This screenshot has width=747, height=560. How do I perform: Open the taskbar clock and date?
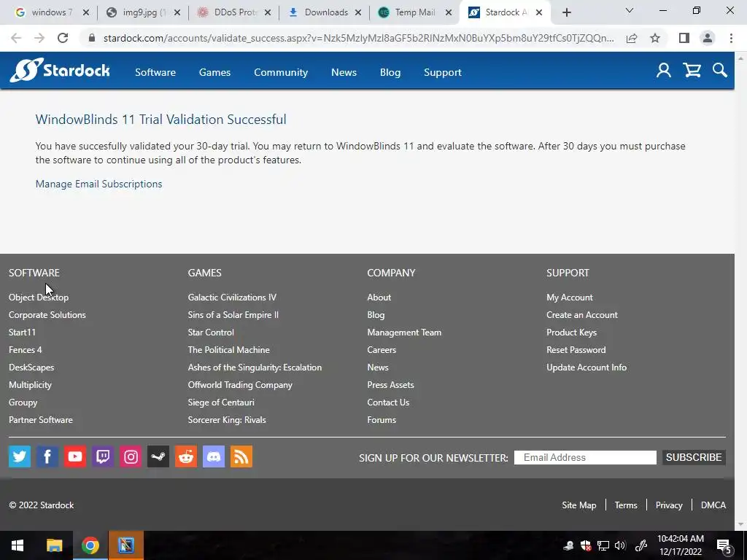681,545
